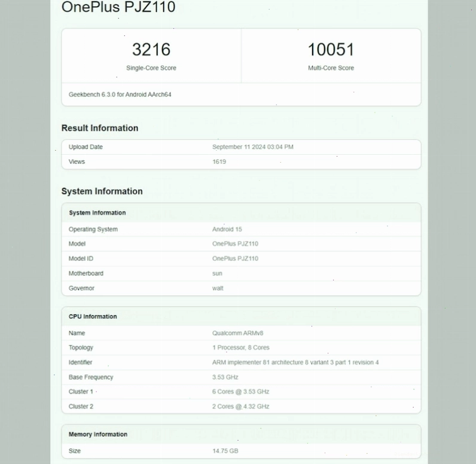Screen dimensions: 476x464
Task: Select the 2 Cores @ 4.32 GHz value
Action: 241,407
